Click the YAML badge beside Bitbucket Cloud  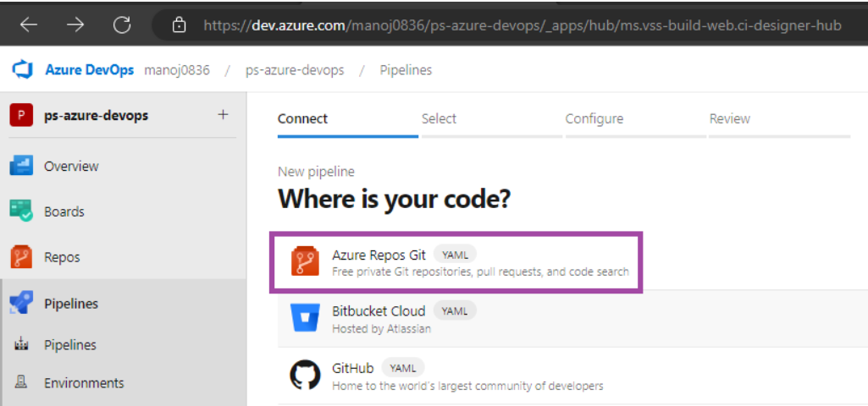[x=455, y=311]
